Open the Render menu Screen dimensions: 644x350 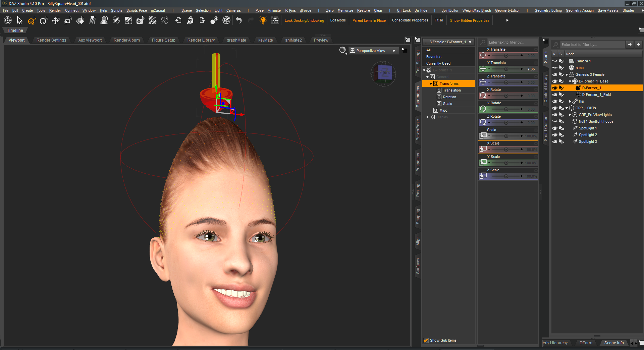tap(55, 10)
